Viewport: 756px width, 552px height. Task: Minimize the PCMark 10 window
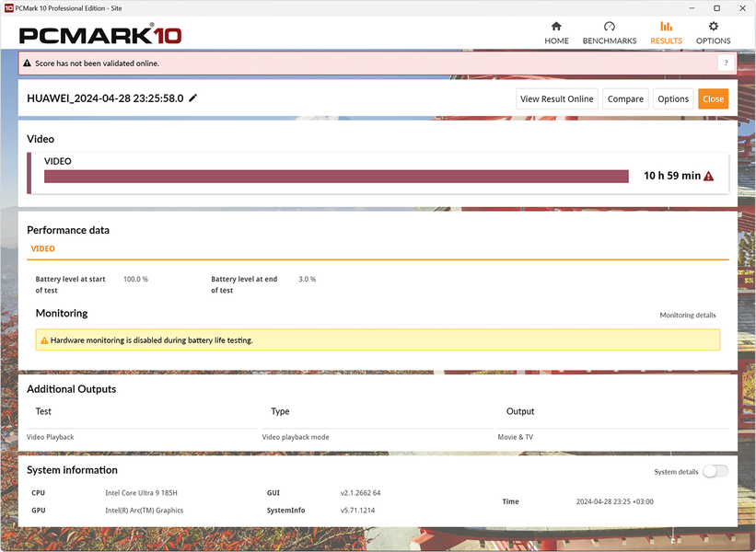[692, 8]
